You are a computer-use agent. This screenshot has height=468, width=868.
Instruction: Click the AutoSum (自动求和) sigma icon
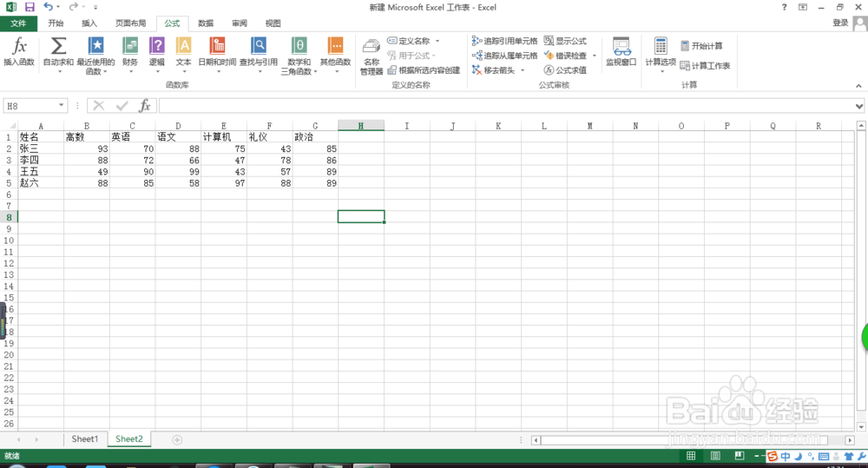(58, 46)
